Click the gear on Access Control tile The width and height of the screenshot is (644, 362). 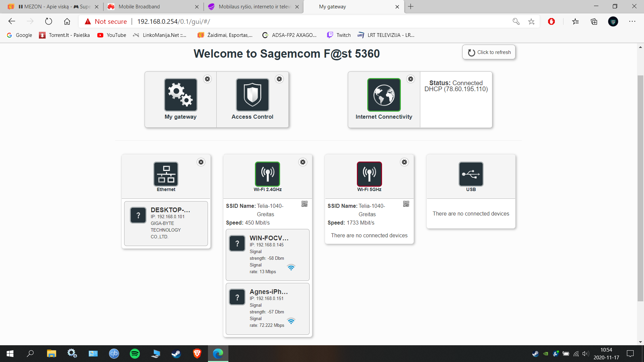[x=279, y=79]
